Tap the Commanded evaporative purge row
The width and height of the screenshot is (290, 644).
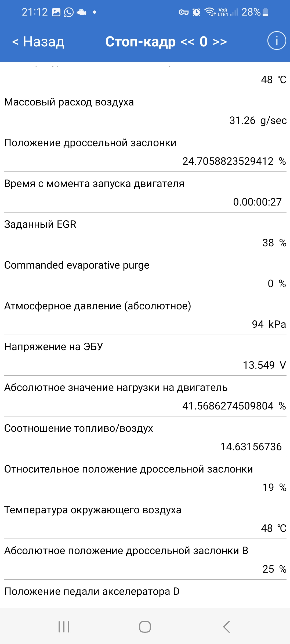click(x=145, y=274)
